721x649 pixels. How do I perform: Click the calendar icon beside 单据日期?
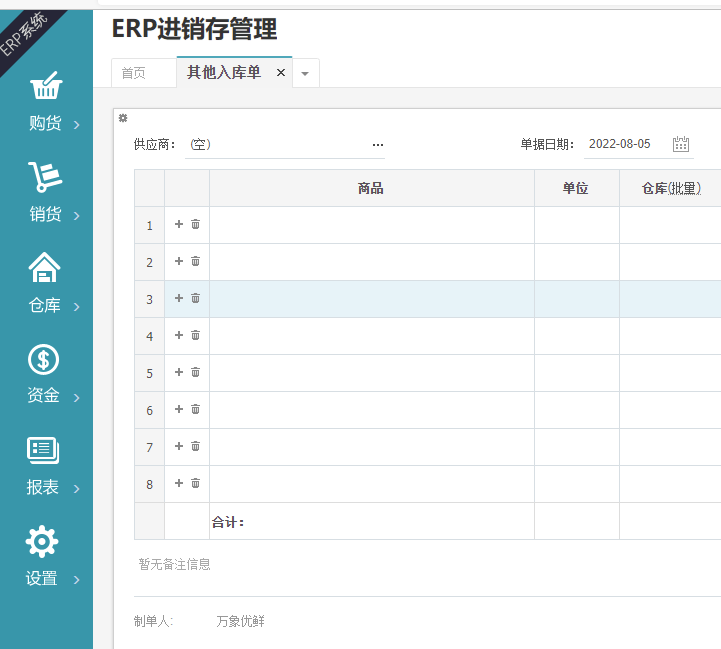coord(681,144)
